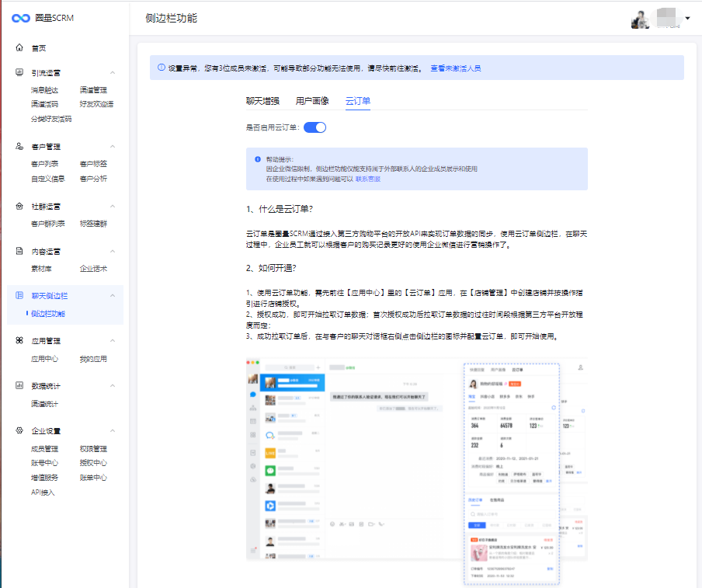Switch to the 聊天增强 tab
This screenshot has width=702, height=588.
click(262, 101)
